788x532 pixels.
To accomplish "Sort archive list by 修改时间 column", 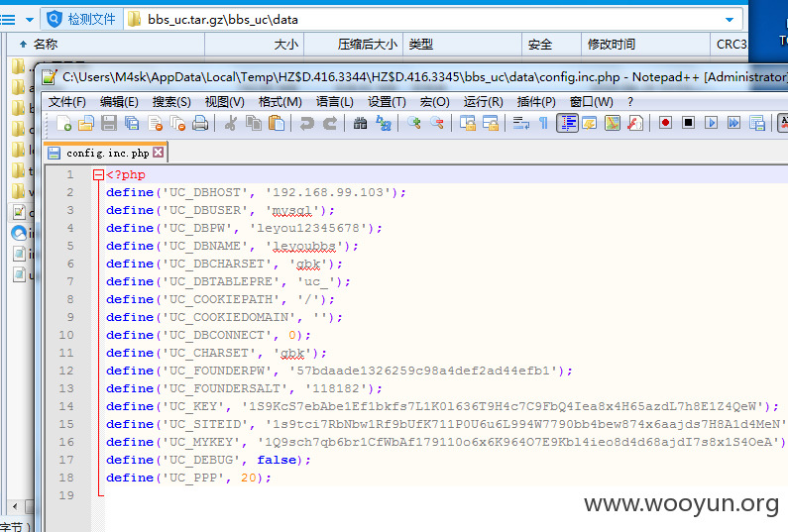I will click(x=646, y=45).
